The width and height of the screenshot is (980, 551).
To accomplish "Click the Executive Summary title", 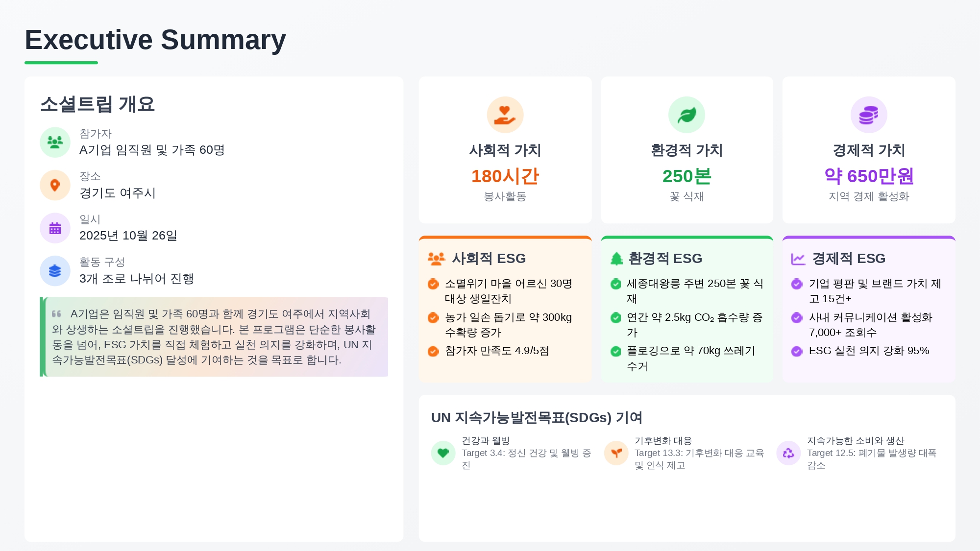I will (155, 40).
